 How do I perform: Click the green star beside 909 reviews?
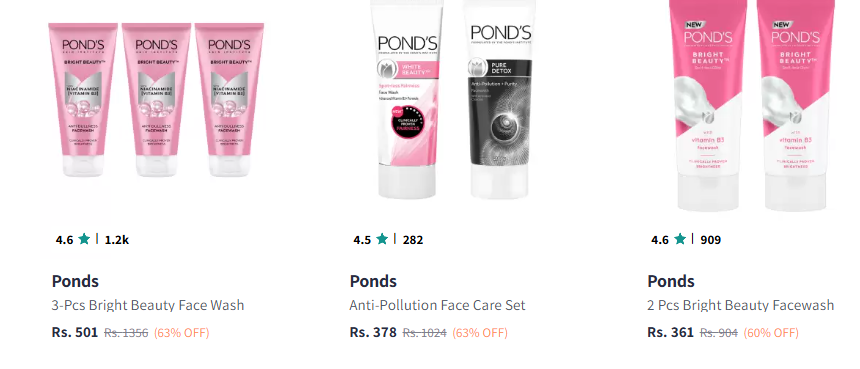click(x=680, y=239)
